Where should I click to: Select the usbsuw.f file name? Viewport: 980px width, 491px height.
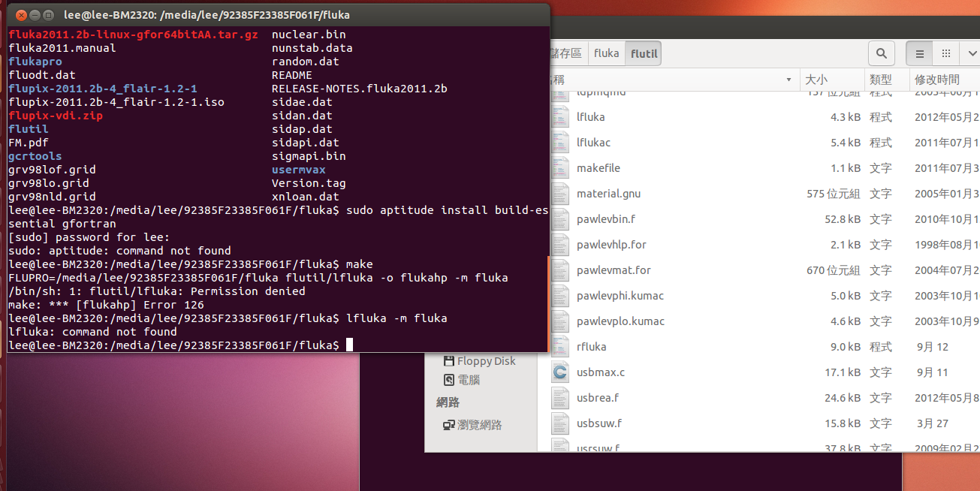599,423
